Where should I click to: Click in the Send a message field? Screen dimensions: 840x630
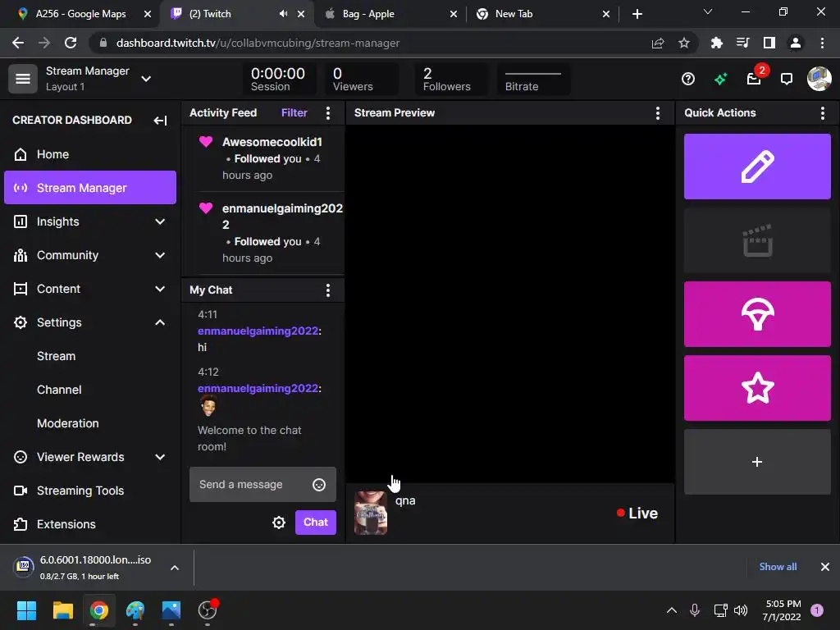click(262, 484)
